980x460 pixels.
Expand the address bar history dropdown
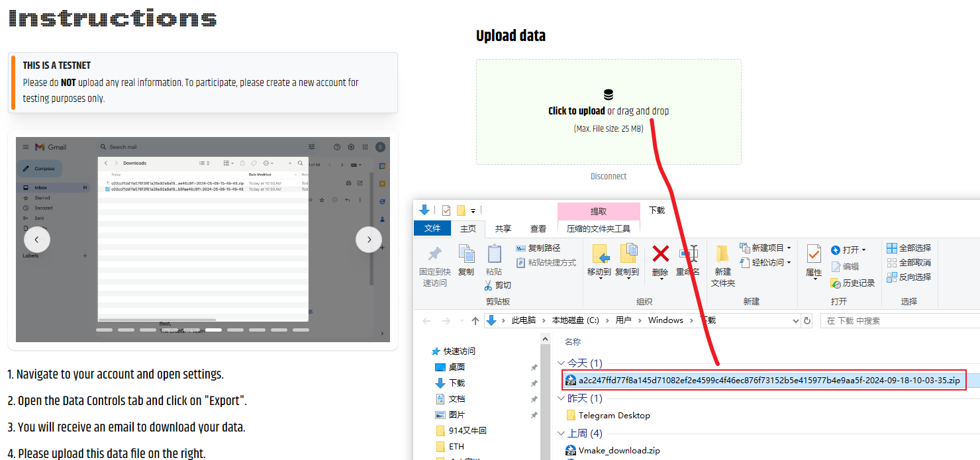click(796, 320)
